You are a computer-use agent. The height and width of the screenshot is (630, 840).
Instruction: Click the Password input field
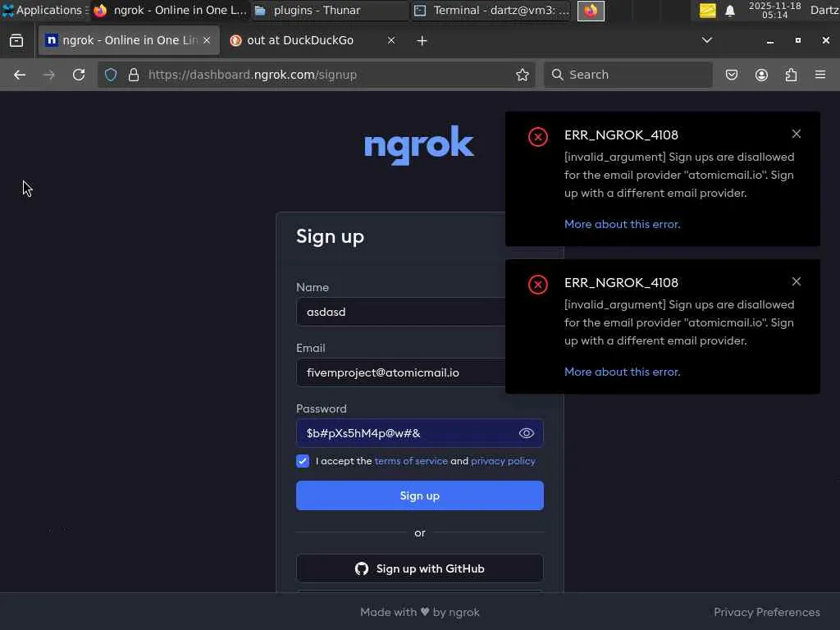pyautogui.click(x=420, y=433)
